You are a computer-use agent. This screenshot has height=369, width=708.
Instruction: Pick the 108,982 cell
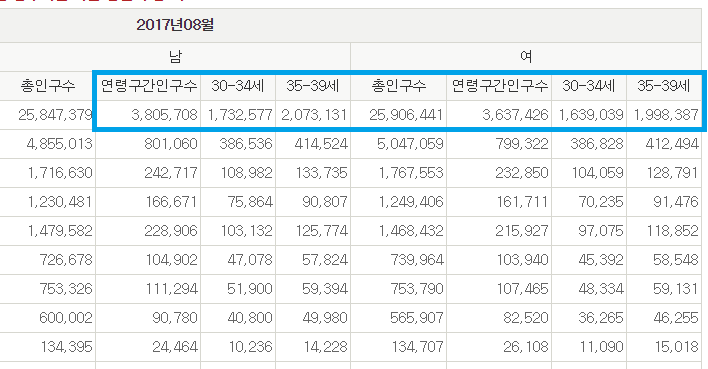(238, 173)
